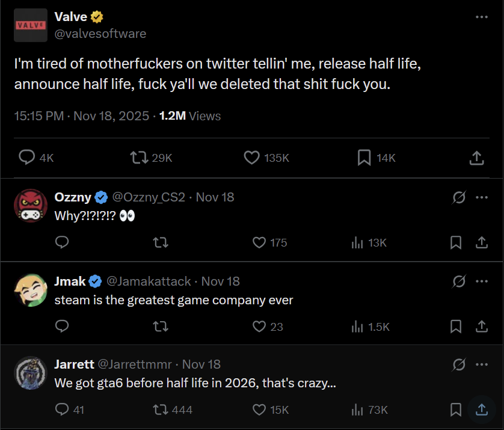Click the Grok icon on Ozzny's reply
The width and height of the screenshot is (504, 430).
(x=459, y=197)
